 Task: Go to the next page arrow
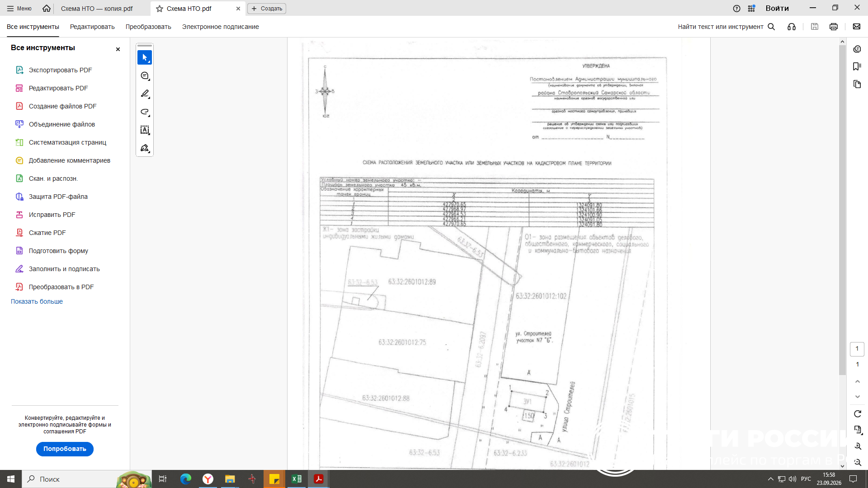click(858, 397)
